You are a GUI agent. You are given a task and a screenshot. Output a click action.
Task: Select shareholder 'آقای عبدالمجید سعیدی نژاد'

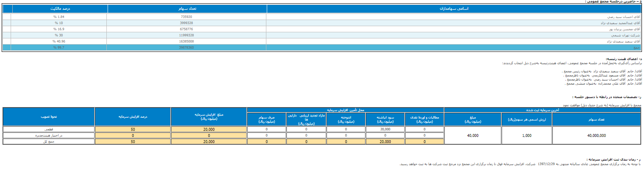(x=620, y=23)
